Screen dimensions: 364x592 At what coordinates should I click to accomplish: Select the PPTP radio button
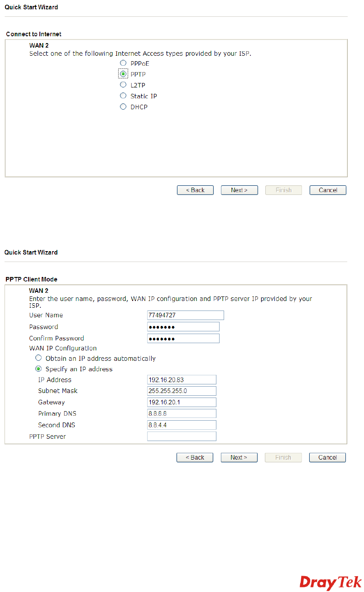point(123,74)
